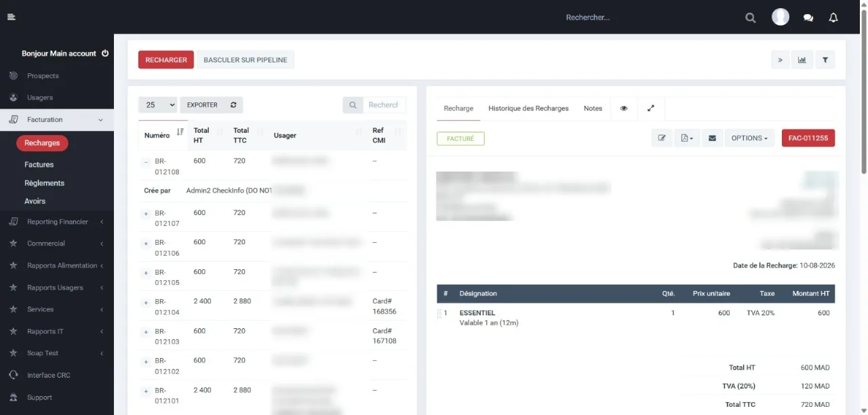Open Règlements in the sidebar
The image size is (868, 415).
click(44, 183)
